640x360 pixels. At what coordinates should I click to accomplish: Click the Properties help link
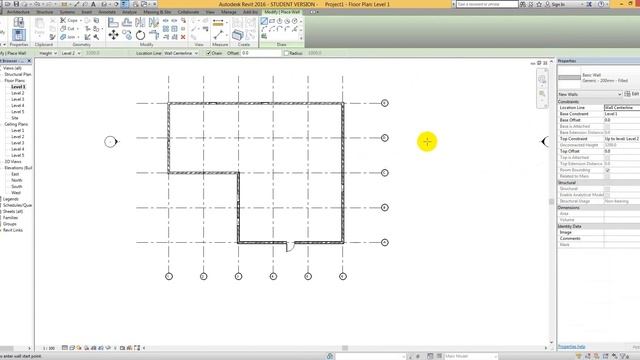click(x=571, y=347)
